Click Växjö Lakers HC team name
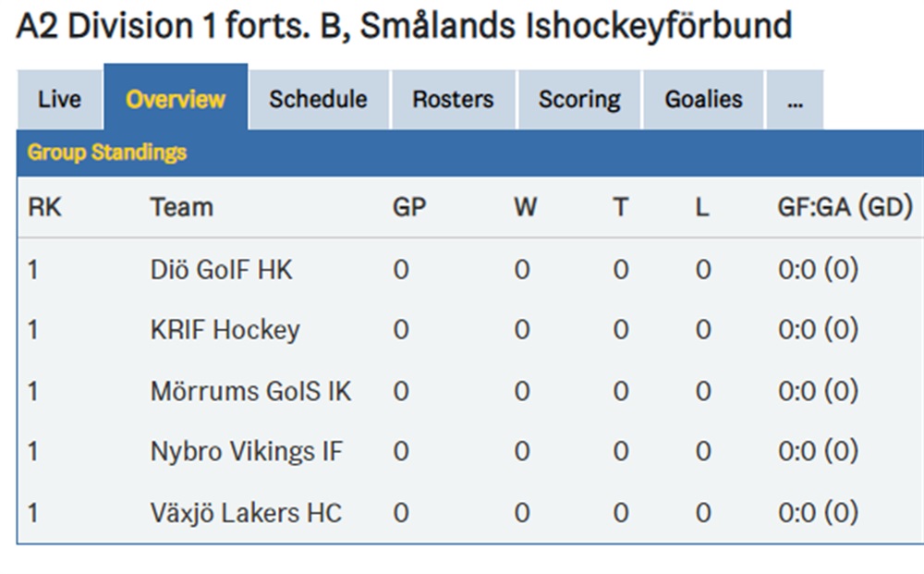The image size is (924, 574). click(x=246, y=513)
